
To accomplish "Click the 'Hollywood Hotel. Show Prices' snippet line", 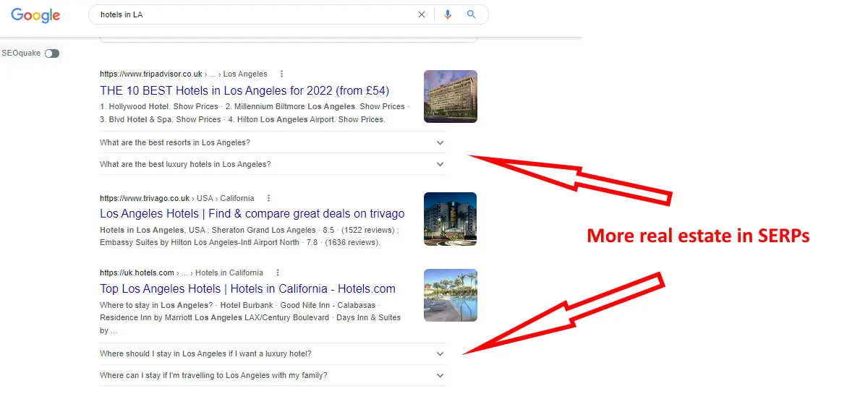I will [254, 106].
